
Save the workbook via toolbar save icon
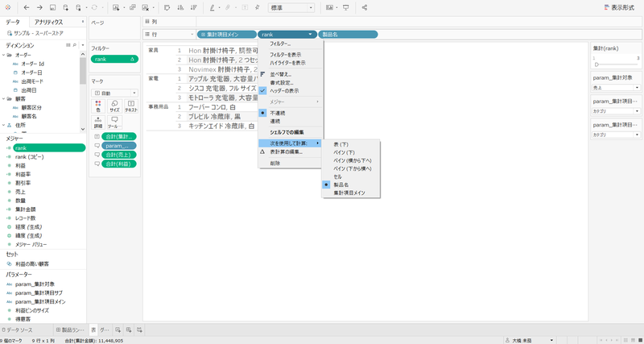pos(52,7)
